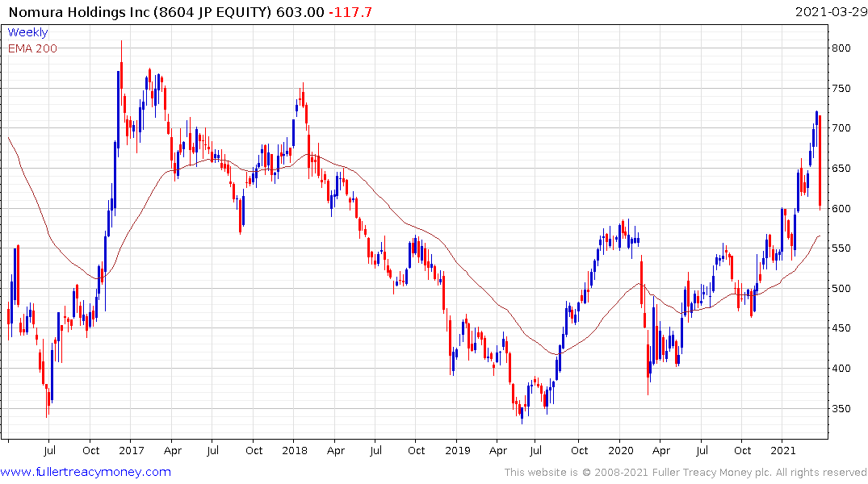
Task: Click the 2020 year label on time axis
Action: click(621, 450)
